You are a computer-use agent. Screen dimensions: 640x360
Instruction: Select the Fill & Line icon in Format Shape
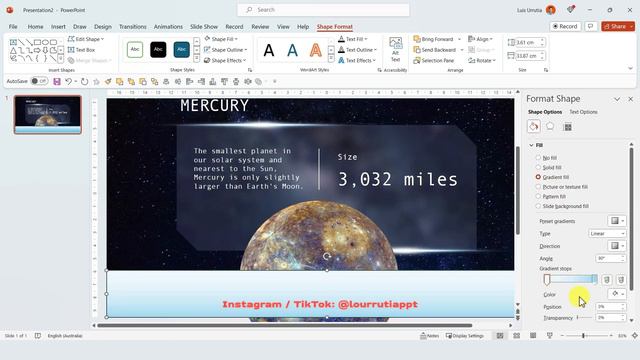(533, 127)
